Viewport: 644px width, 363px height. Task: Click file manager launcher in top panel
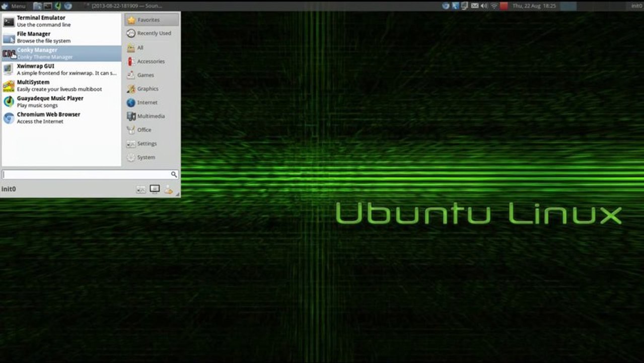point(38,6)
